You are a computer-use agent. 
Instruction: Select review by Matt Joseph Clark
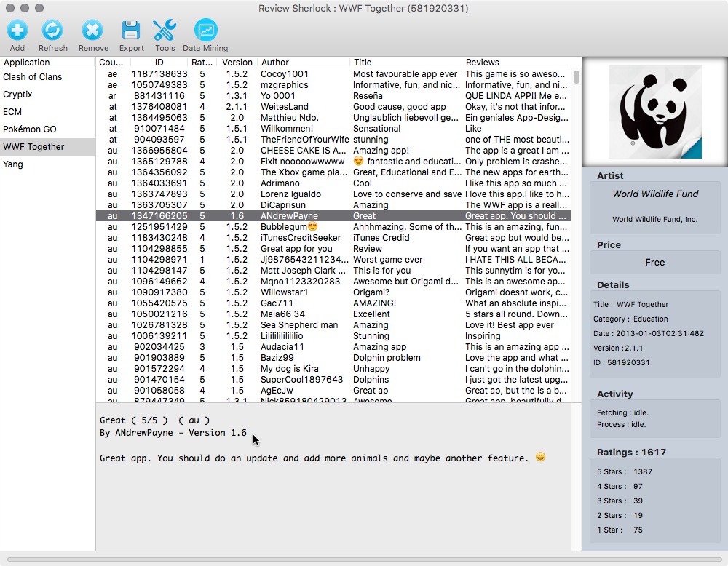click(333, 271)
